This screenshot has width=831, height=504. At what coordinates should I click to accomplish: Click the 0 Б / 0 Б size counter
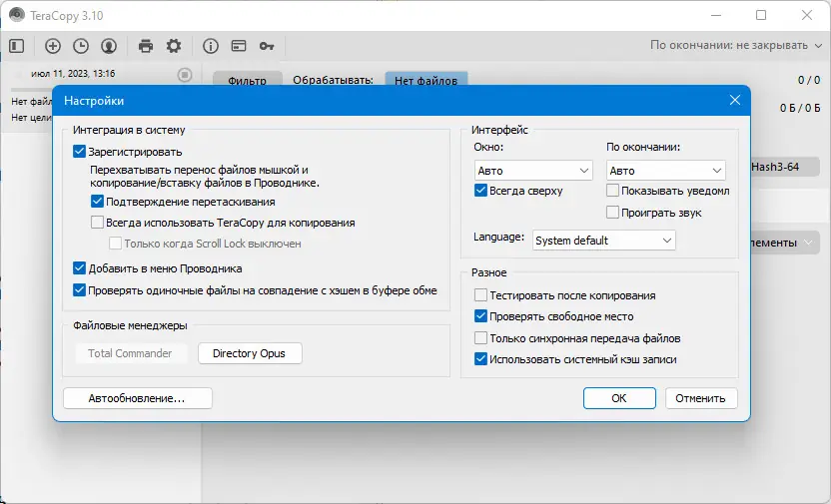point(800,108)
